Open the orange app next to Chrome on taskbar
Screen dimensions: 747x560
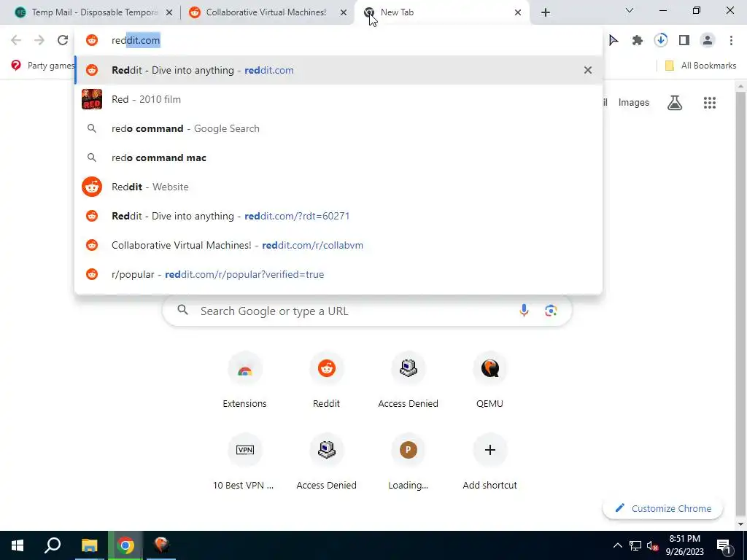pyautogui.click(x=161, y=545)
